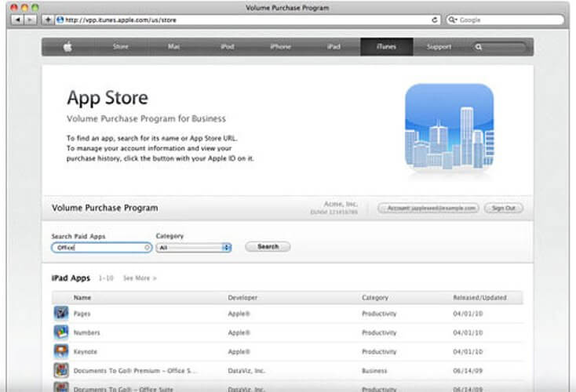Click the Google search magnifier icon
The width and height of the screenshot is (576, 392).
(453, 20)
